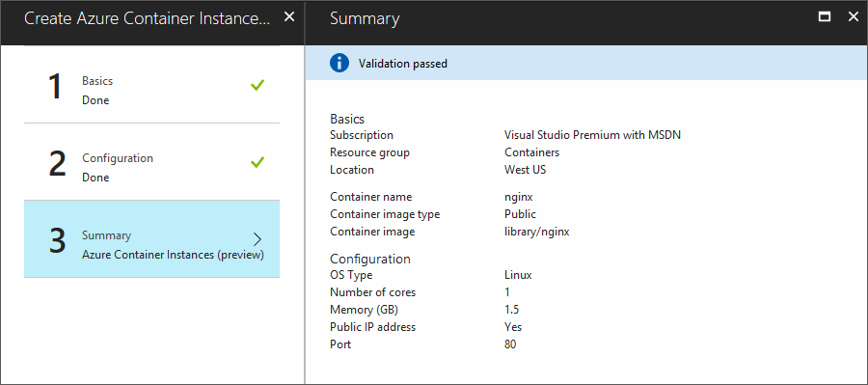Click the Visual Studio Premium with MSDN value

pyautogui.click(x=592, y=135)
